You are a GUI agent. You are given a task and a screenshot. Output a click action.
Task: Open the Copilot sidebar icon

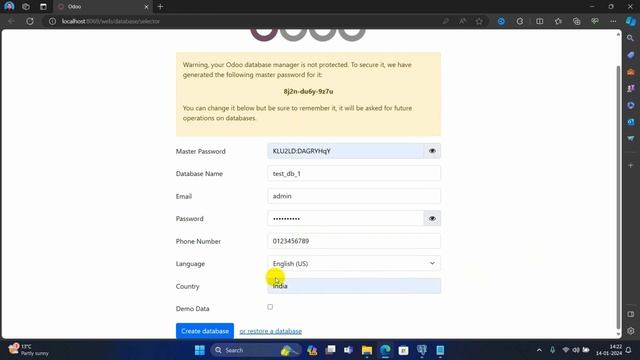coord(631,21)
